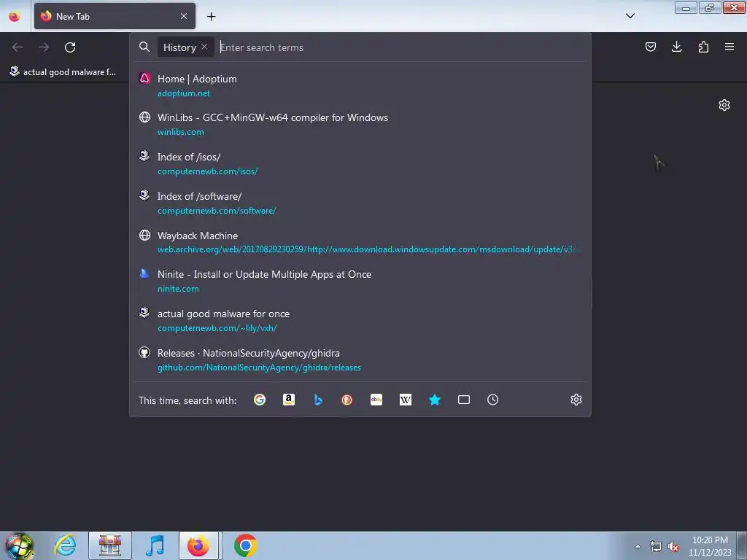Select the New Tab tab
The height and width of the screenshot is (560, 747).
[x=115, y=16]
